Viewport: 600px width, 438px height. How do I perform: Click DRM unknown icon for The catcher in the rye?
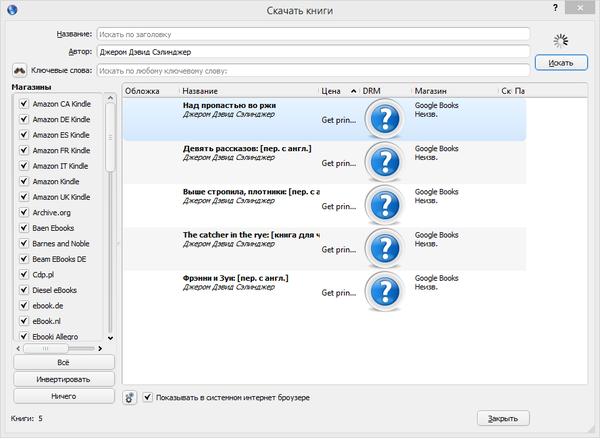pos(385,249)
